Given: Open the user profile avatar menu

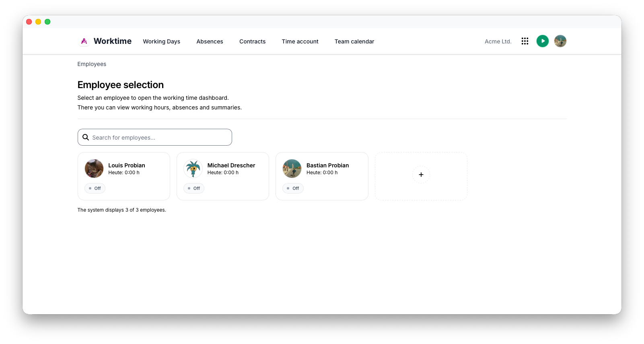Looking at the screenshot, I should coord(560,41).
